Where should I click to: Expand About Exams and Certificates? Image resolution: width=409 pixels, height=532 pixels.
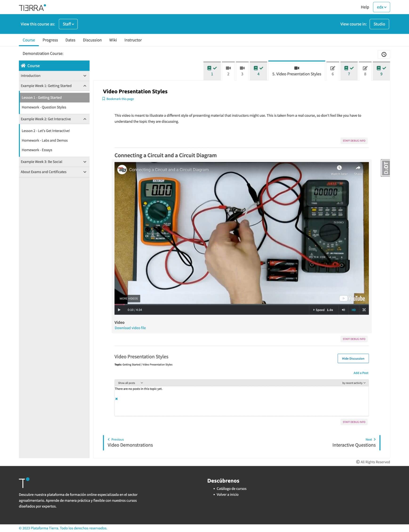54,172
